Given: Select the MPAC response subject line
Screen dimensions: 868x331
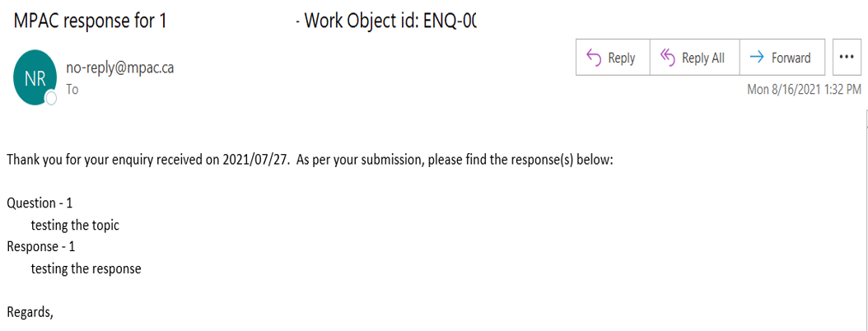Looking at the screenshot, I should [244, 21].
